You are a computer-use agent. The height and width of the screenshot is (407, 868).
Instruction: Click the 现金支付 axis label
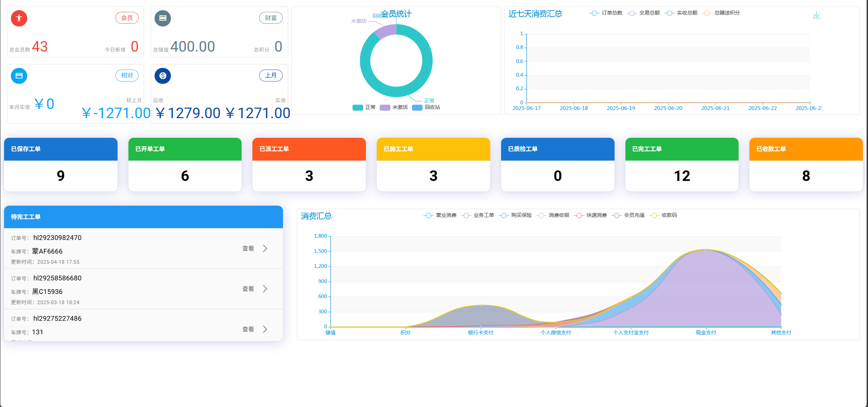(706, 333)
